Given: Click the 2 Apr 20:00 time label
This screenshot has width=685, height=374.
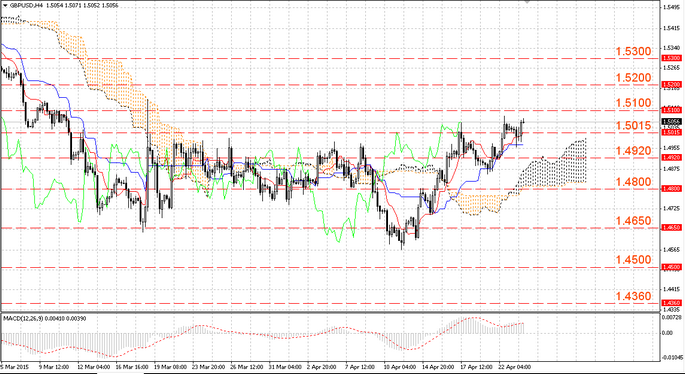Looking at the screenshot, I should pyautogui.click(x=322, y=367).
